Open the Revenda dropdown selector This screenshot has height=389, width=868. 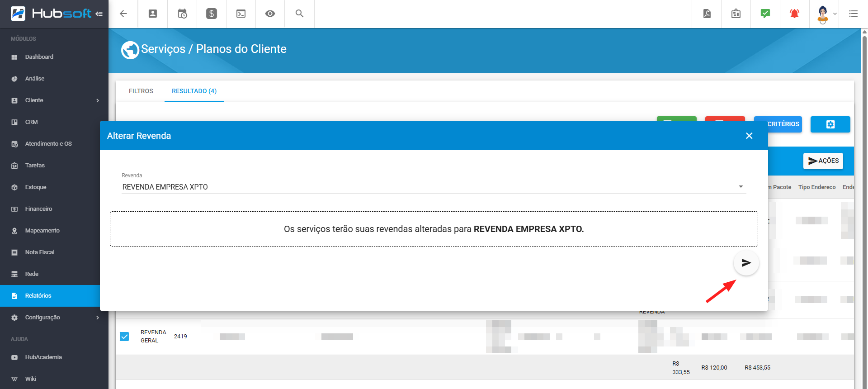pyautogui.click(x=434, y=187)
